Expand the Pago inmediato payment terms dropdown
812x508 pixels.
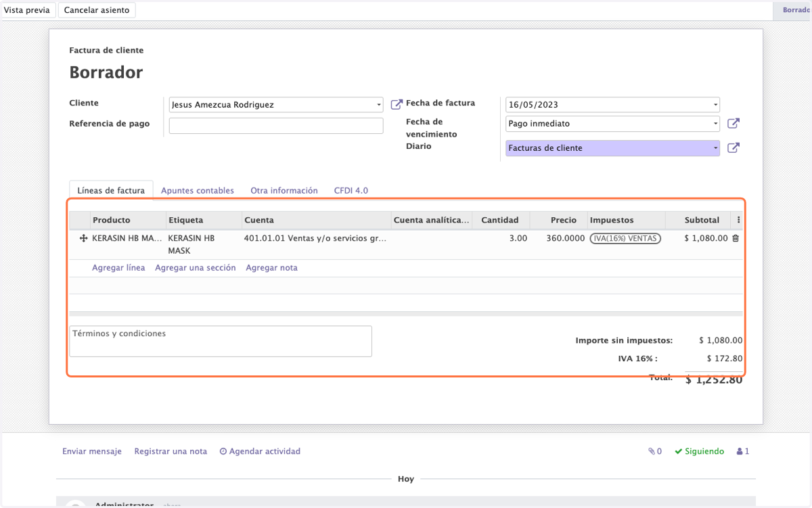click(715, 124)
